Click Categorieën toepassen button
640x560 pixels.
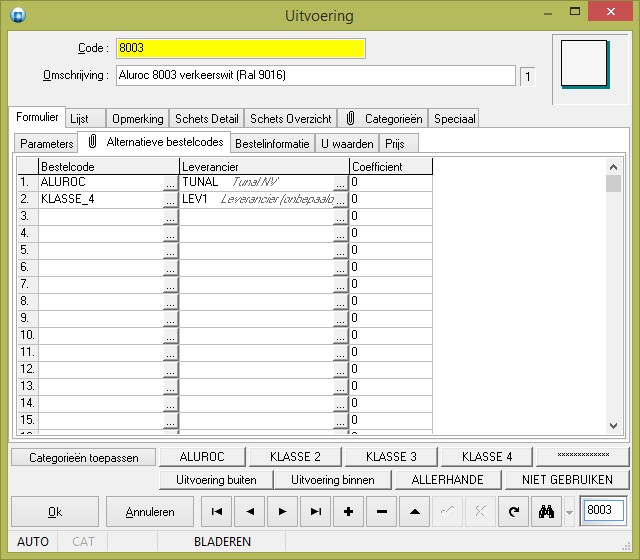(84, 458)
